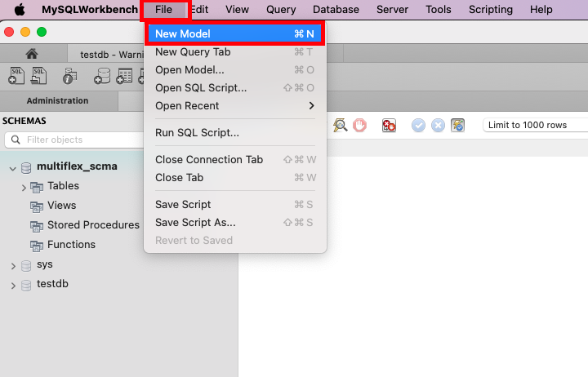The height and width of the screenshot is (377, 588).
Task: Click the sys database icon
Action: click(26, 266)
